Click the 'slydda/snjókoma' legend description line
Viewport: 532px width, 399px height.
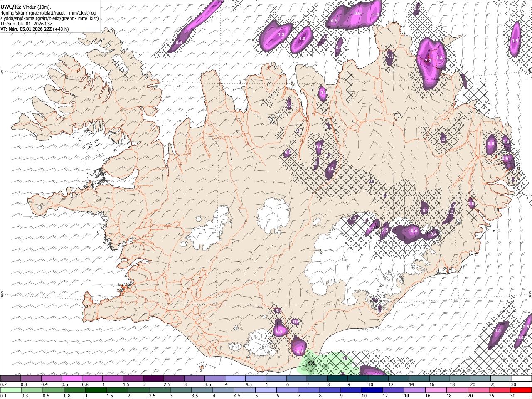(x=49, y=18)
